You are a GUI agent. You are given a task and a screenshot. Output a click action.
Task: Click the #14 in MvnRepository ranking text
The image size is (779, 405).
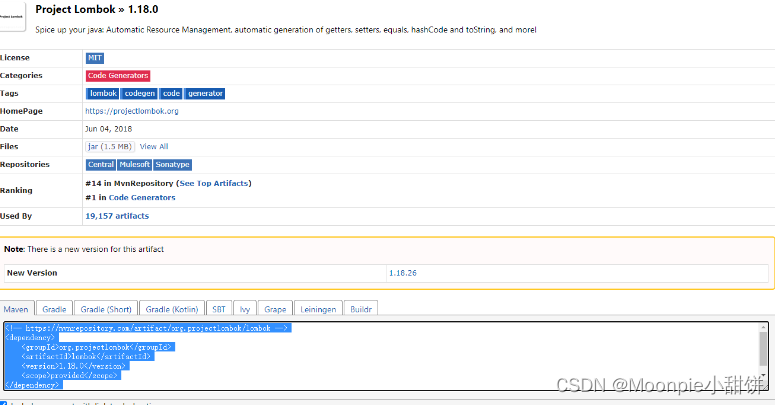(x=129, y=183)
